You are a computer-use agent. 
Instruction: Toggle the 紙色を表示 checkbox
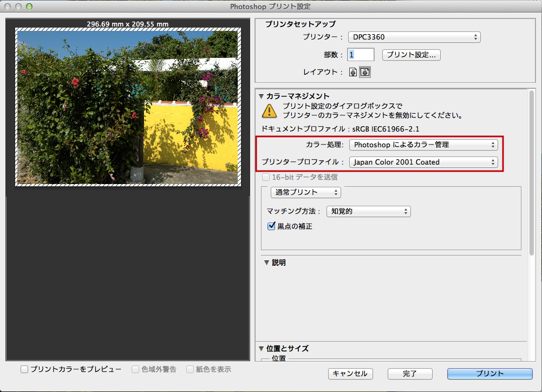click(190, 369)
